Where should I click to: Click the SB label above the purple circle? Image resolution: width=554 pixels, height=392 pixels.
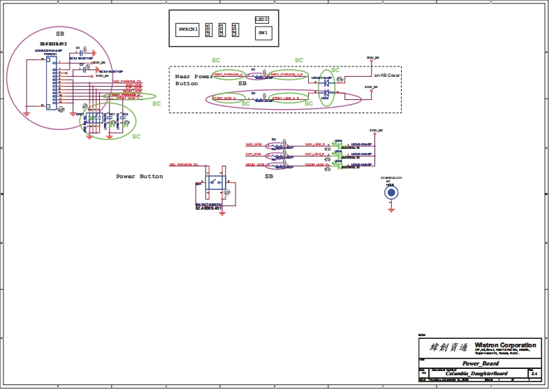pyautogui.click(x=60, y=34)
